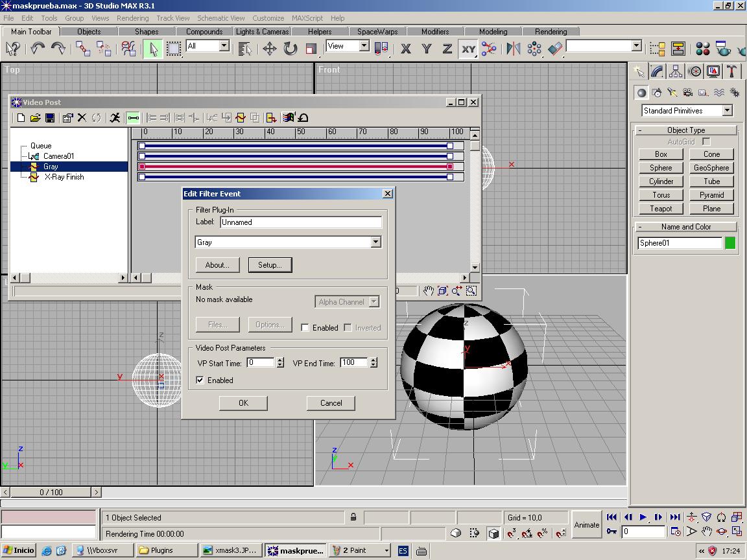
Task: Open the View reference coordinate dropdown
Action: [x=364, y=45]
